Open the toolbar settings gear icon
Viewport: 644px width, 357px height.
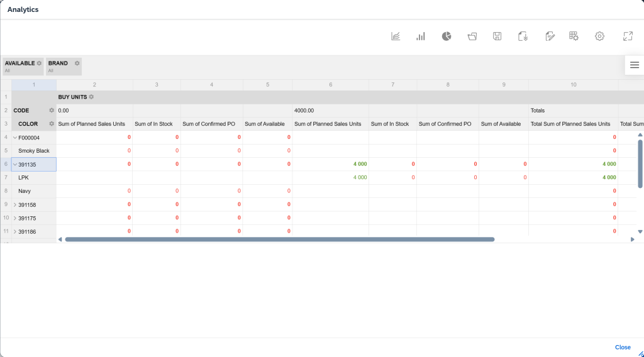click(x=599, y=36)
